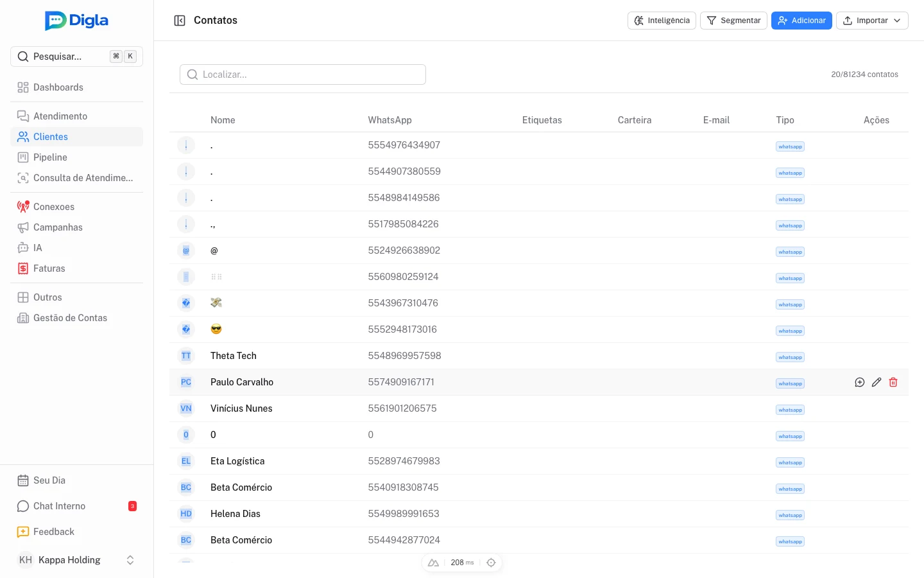Click the 20/81234 contatos counter
The image size is (924, 578).
864,74
